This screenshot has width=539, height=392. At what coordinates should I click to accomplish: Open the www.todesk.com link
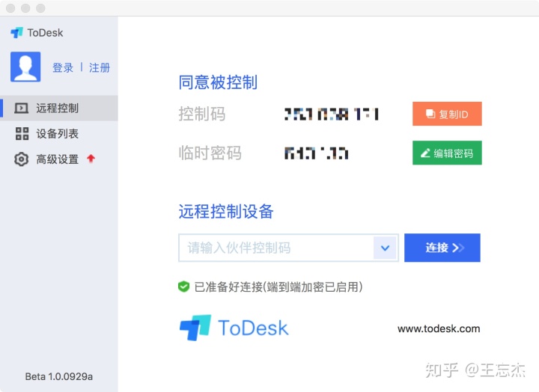pyautogui.click(x=439, y=328)
